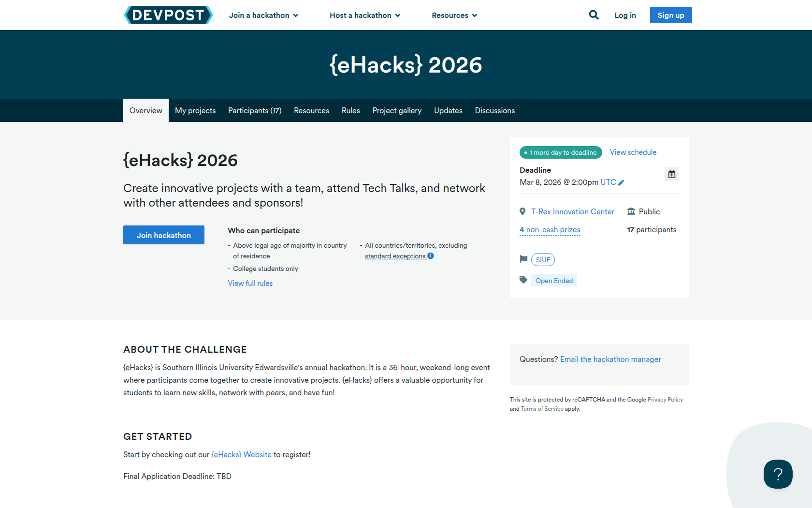Screen dimensions: 812x508
Task: Click the Sign up button
Action: 670,15
